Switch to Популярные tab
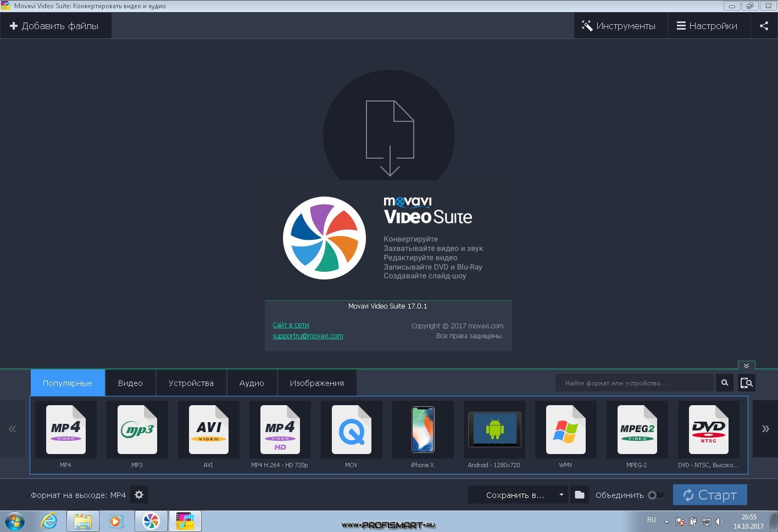This screenshot has height=532, width=778. pyautogui.click(x=68, y=383)
